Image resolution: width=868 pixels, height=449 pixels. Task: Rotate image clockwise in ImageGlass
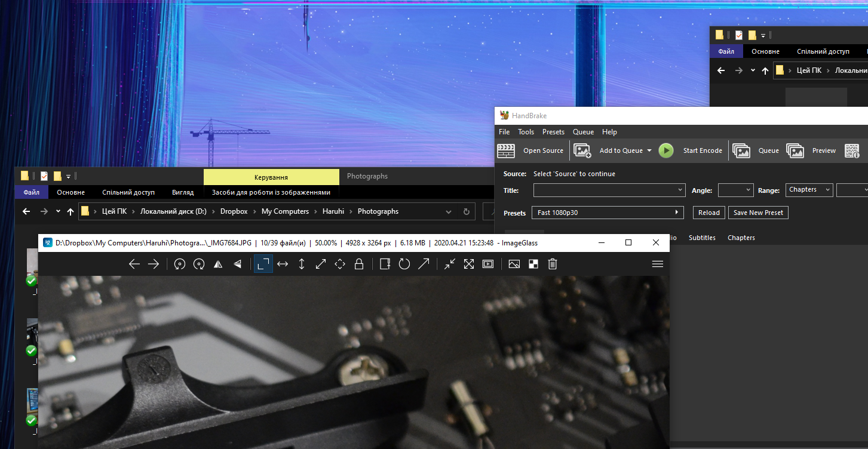(x=199, y=264)
